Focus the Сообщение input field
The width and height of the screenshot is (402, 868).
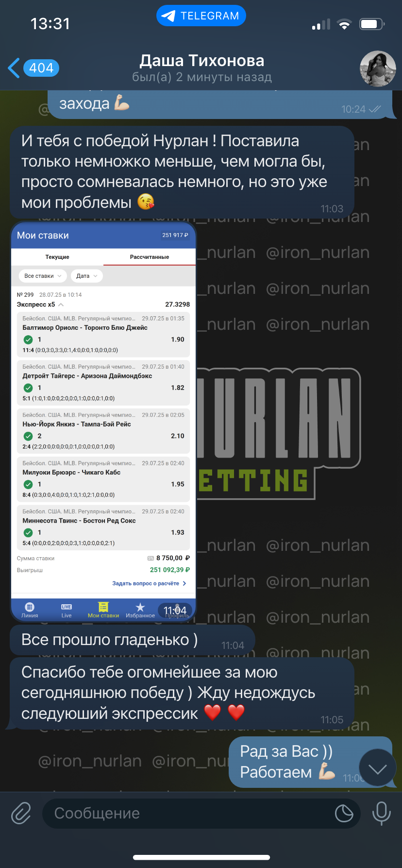tap(201, 813)
